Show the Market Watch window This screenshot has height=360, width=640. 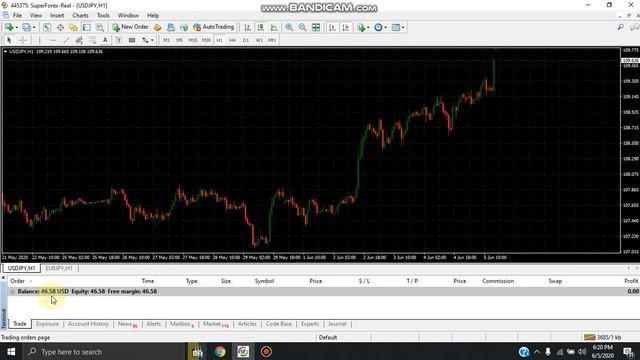[x=47, y=27]
